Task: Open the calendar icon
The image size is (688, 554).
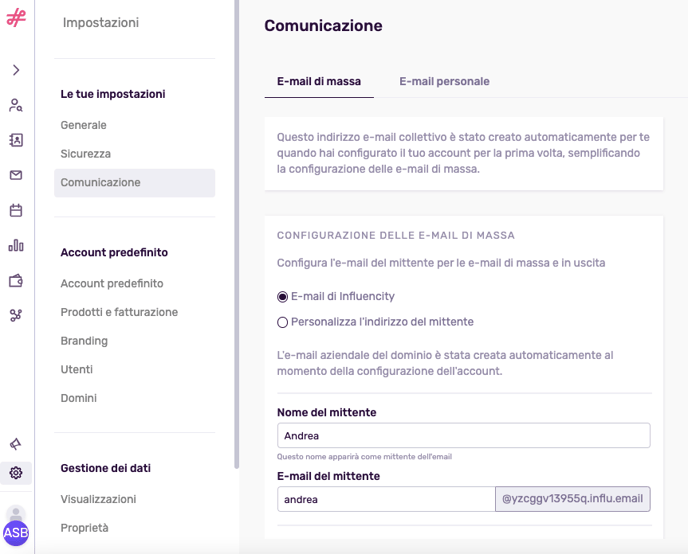Action: pyautogui.click(x=16, y=210)
